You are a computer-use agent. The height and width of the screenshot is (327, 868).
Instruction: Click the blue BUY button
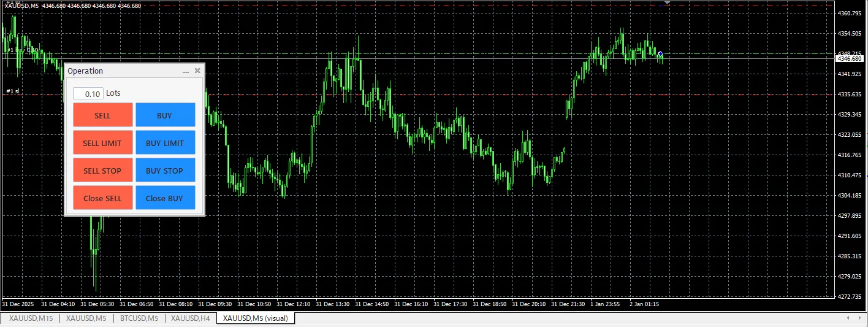pyautogui.click(x=165, y=115)
